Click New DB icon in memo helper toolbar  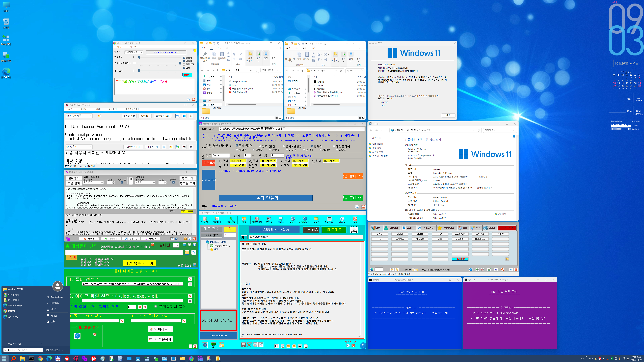[205, 220]
